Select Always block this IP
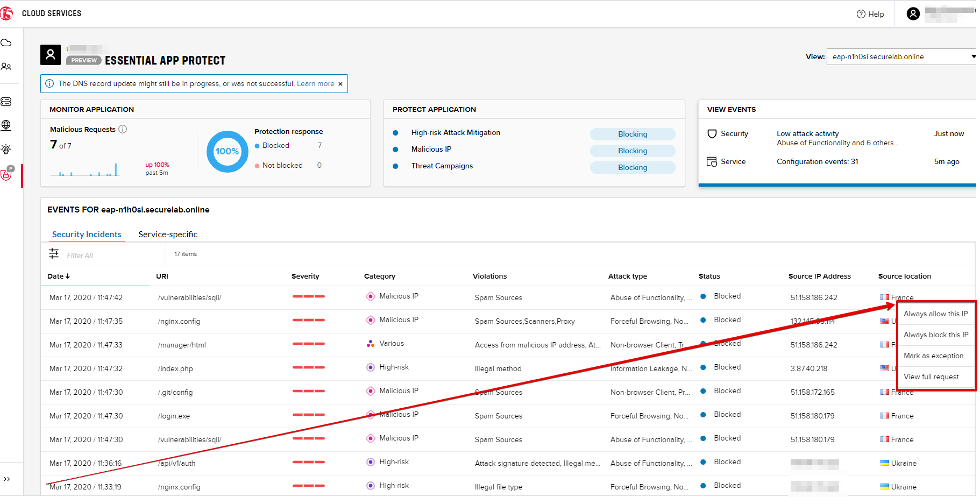This screenshot has height=497, width=980. point(936,335)
